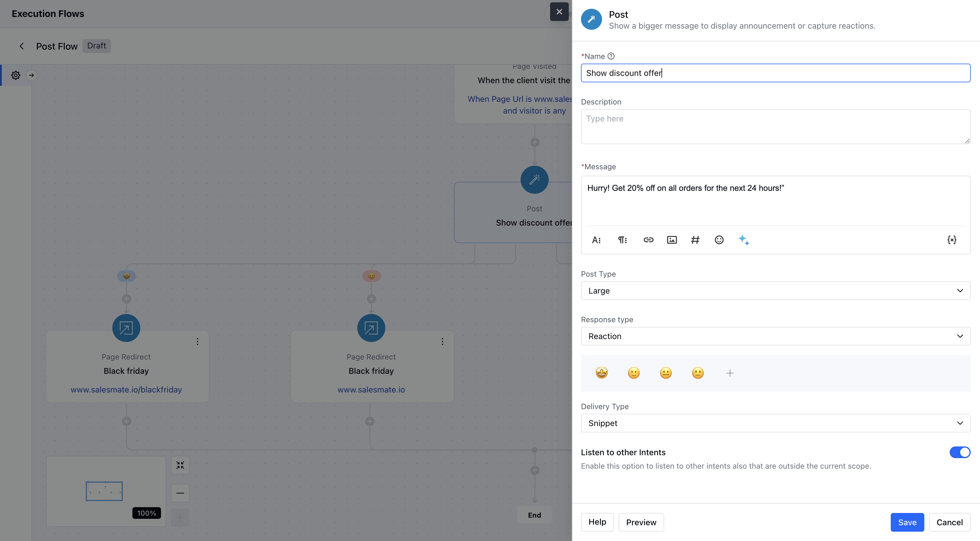
Task: Click the Description text area
Action: [x=775, y=127]
